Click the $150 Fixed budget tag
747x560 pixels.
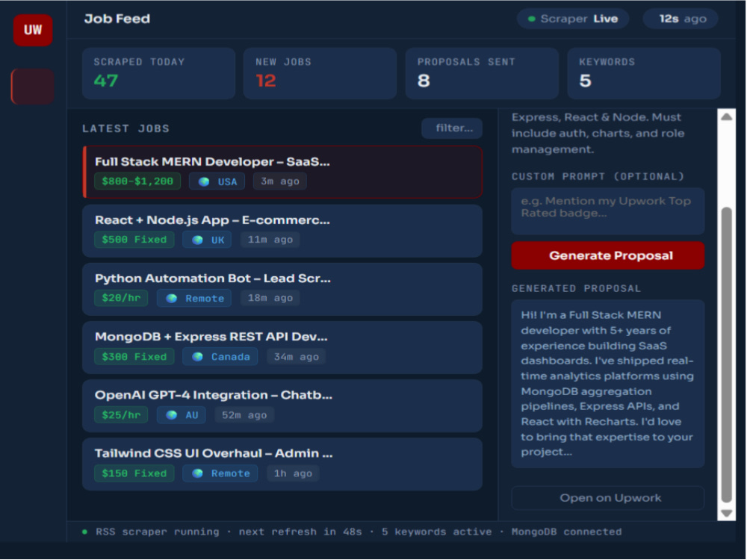click(134, 473)
